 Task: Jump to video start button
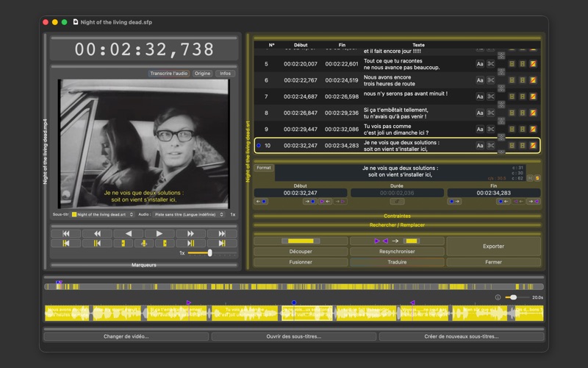point(66,233)
